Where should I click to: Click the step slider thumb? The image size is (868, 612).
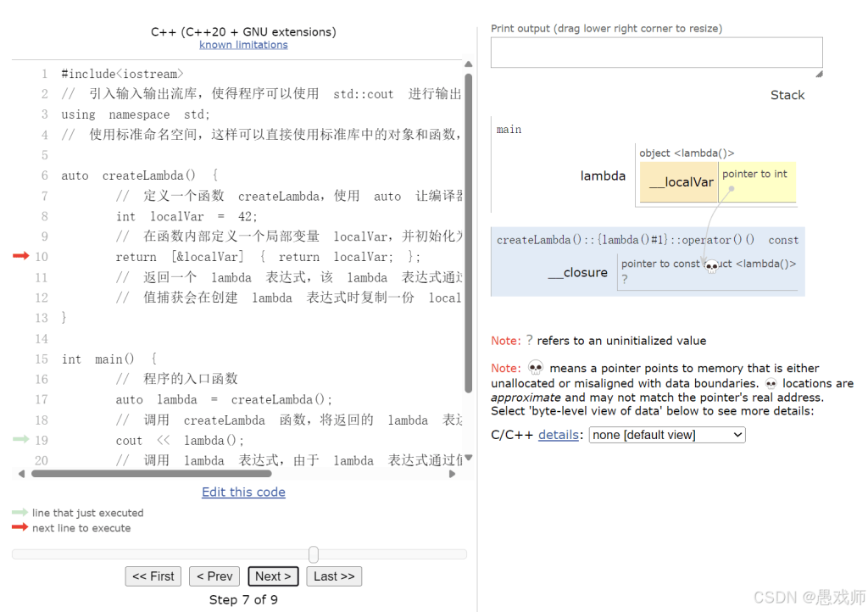point(313,554)
